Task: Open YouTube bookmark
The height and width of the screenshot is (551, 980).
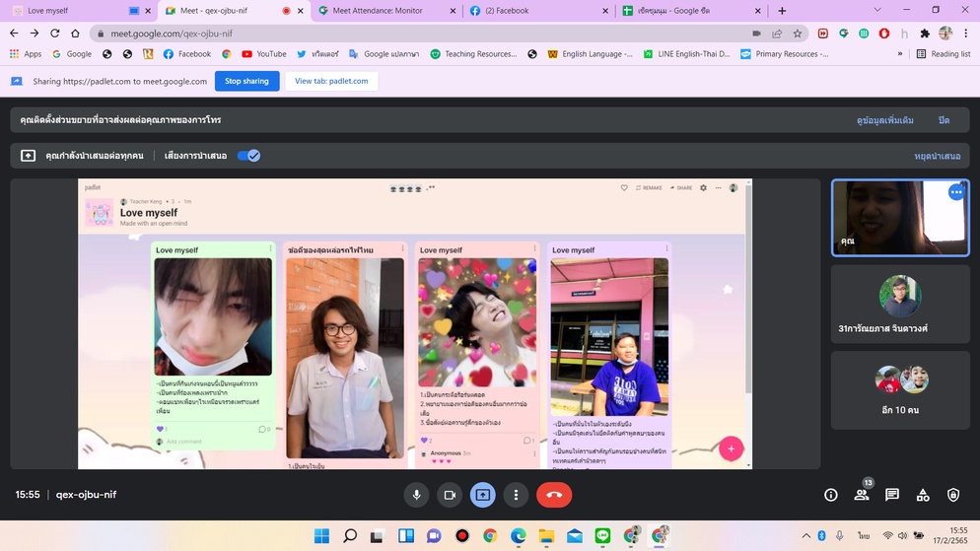Action: (264, 54)
